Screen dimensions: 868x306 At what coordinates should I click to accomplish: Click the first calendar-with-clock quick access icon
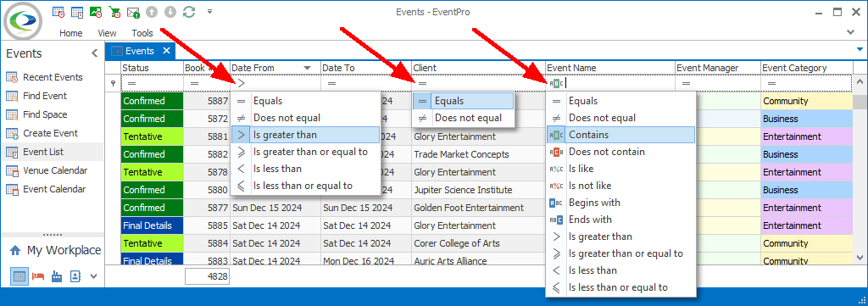tap(58, 12)
